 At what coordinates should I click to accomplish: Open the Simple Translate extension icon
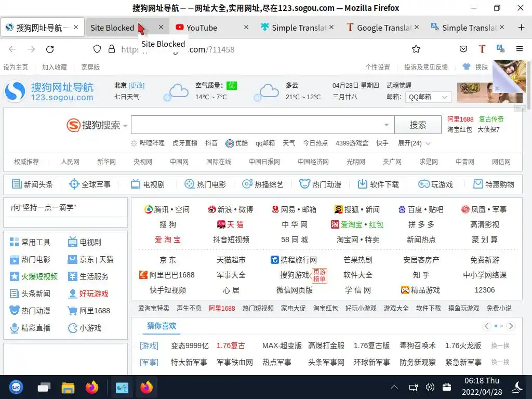[x=500, y=49]
